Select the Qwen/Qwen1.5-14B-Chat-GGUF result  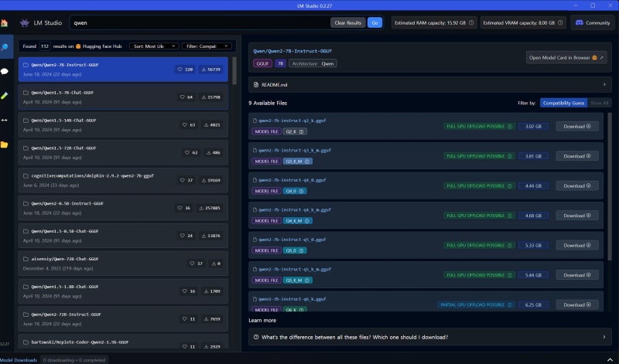pyautogui.click(x=123, y=124)
